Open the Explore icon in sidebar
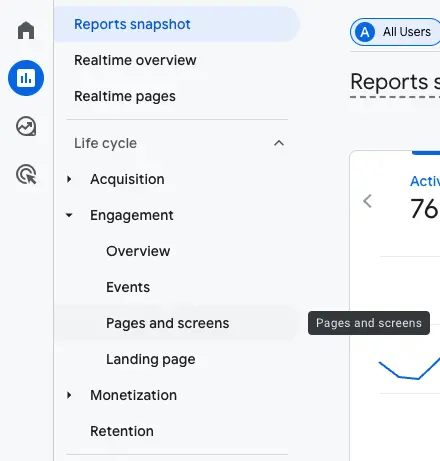 26,126
